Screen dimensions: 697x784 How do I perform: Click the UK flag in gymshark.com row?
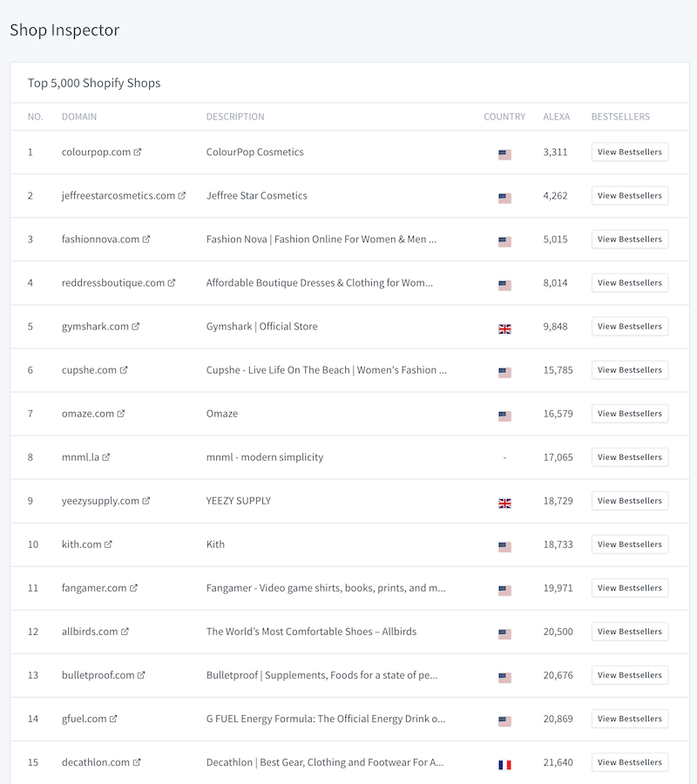[504, 329]
